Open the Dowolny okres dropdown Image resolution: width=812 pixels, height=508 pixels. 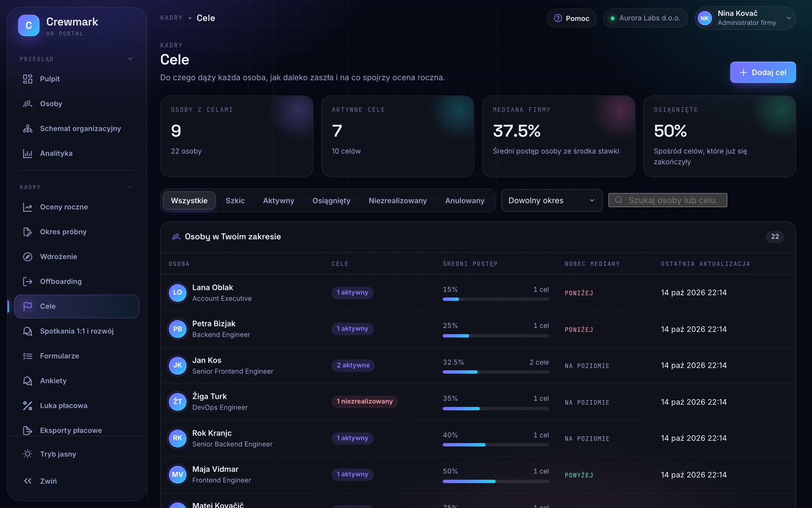point(551,200)
